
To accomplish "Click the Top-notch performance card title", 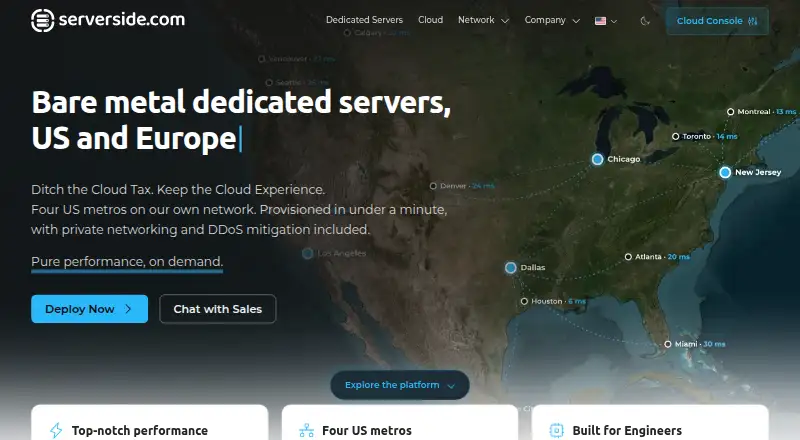I will click(140, 430).
